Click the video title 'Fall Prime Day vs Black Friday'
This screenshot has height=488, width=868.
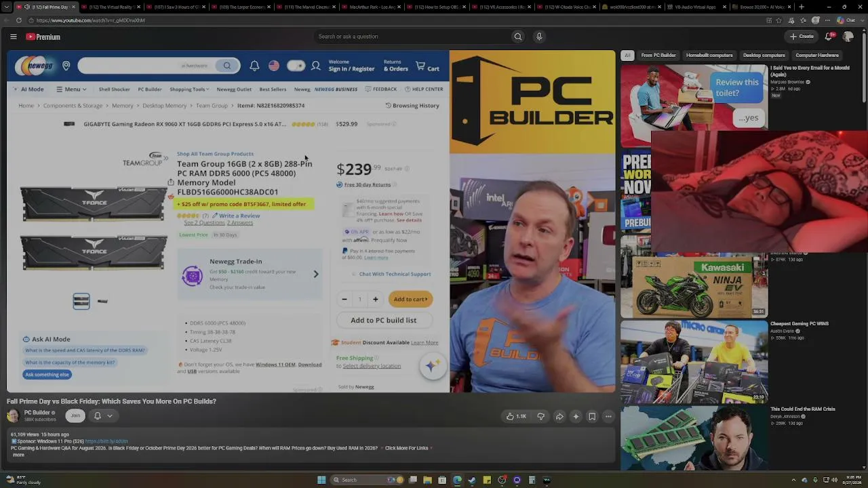tap(111, 401)
